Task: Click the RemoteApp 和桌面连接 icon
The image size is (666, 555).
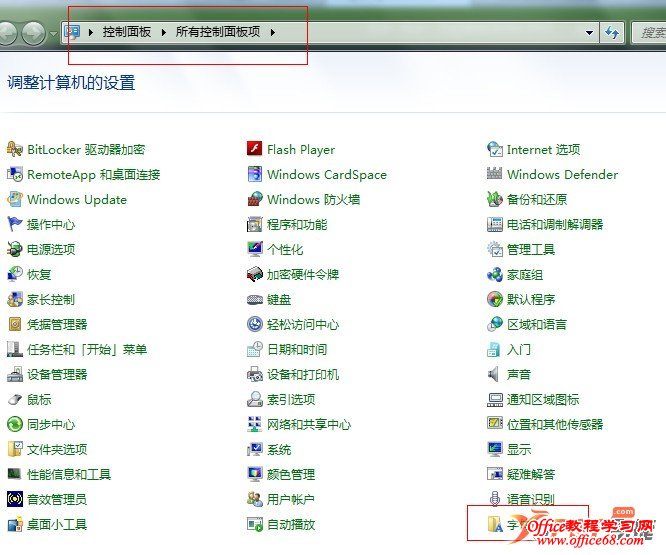Action: [x=15, y=175]
